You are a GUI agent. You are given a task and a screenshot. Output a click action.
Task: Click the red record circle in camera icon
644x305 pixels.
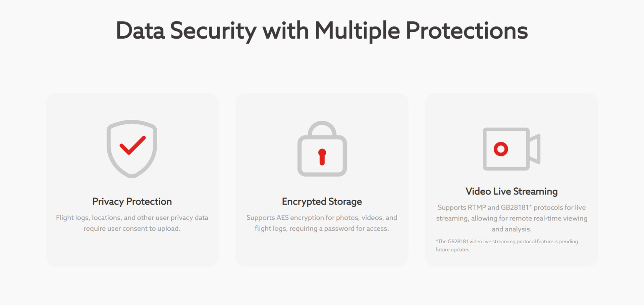pyautogui.click(x=501, y=149)
